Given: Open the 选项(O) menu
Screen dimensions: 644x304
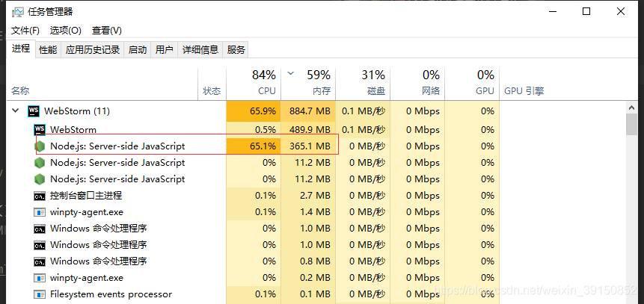Looking at the screenshot, I should tap(66, 31).
